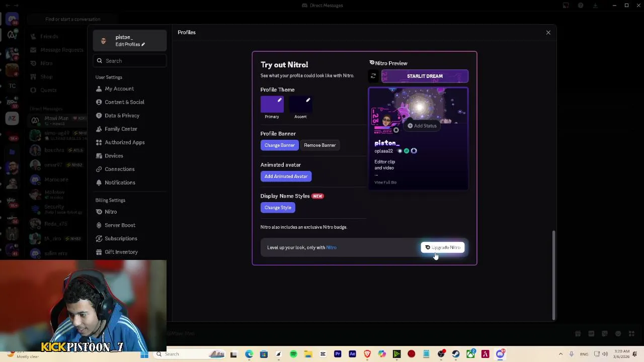
Task: Follow the Nitro link in level-up text
Action: tap(331, 247)
